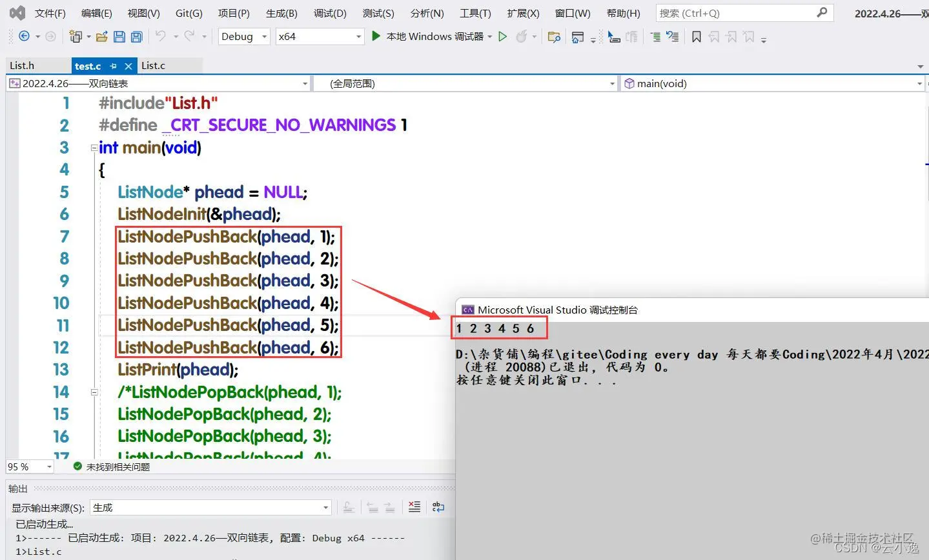Click the navigate forward arrow icon
Viewport: 929px width, 560px height.
pos(50,37)
